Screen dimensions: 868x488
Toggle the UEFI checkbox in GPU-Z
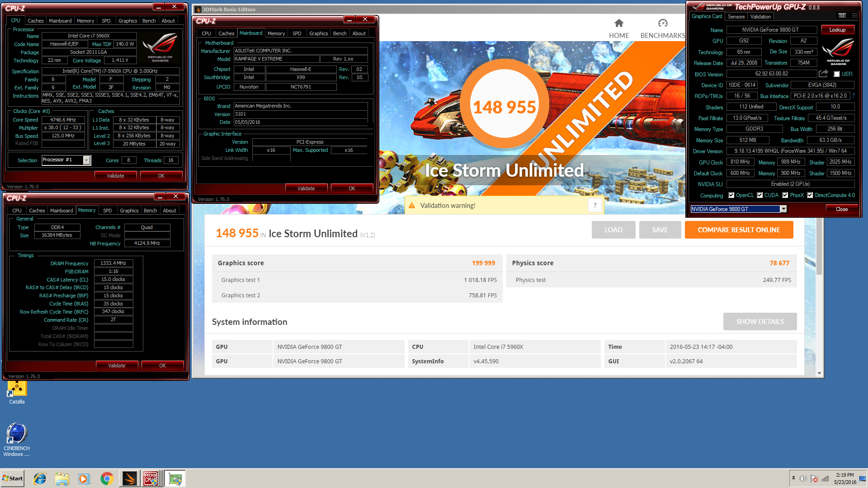(837, 74)
